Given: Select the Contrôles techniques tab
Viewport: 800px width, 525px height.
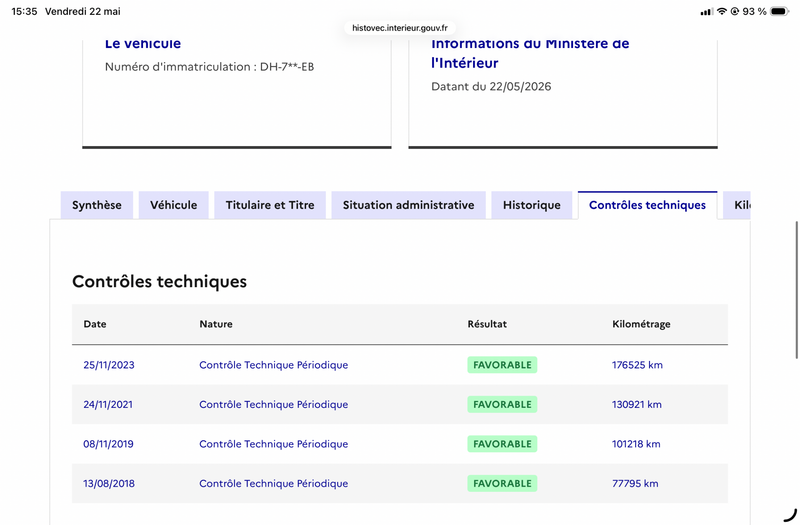Looking at the screenshot, I should pos(647,205).
